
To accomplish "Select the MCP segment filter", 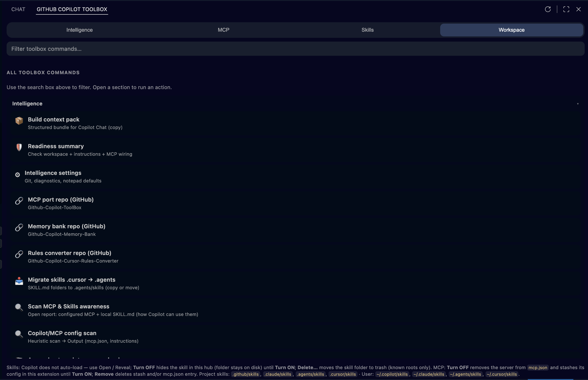I will tap(223, 30).
